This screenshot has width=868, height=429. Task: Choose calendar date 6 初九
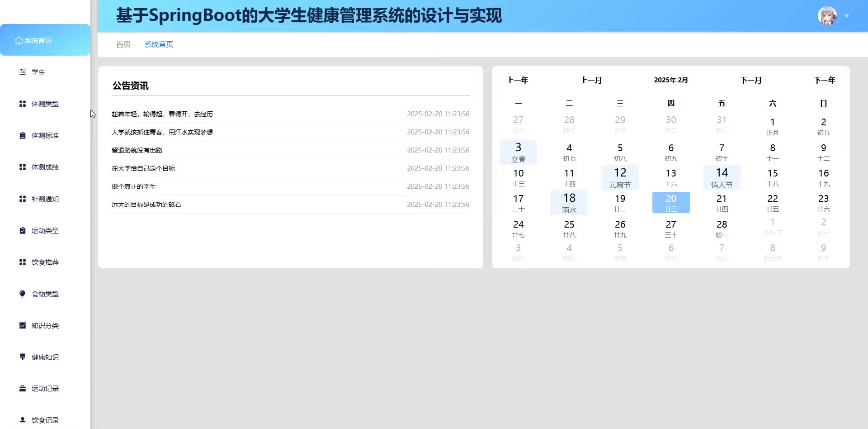click(671, 152)
